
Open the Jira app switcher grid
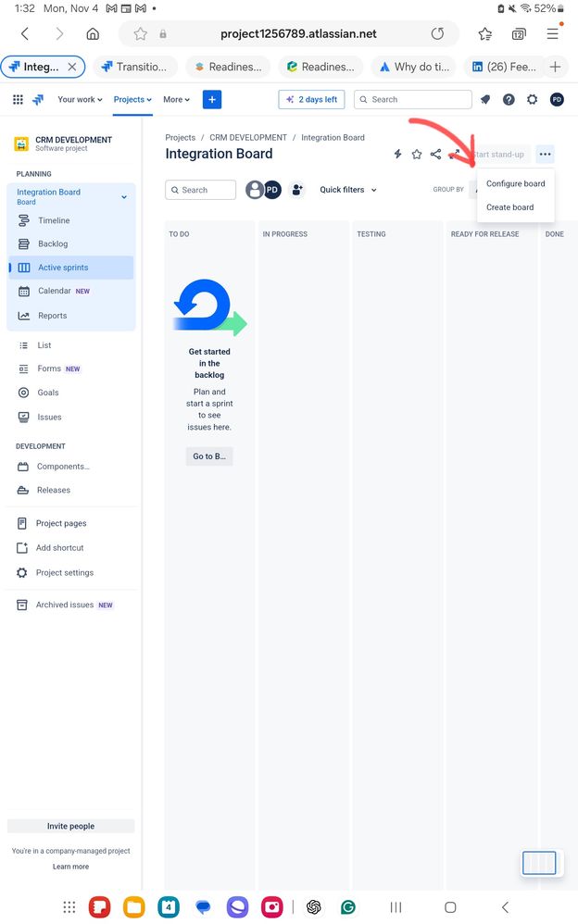(19, 100)
